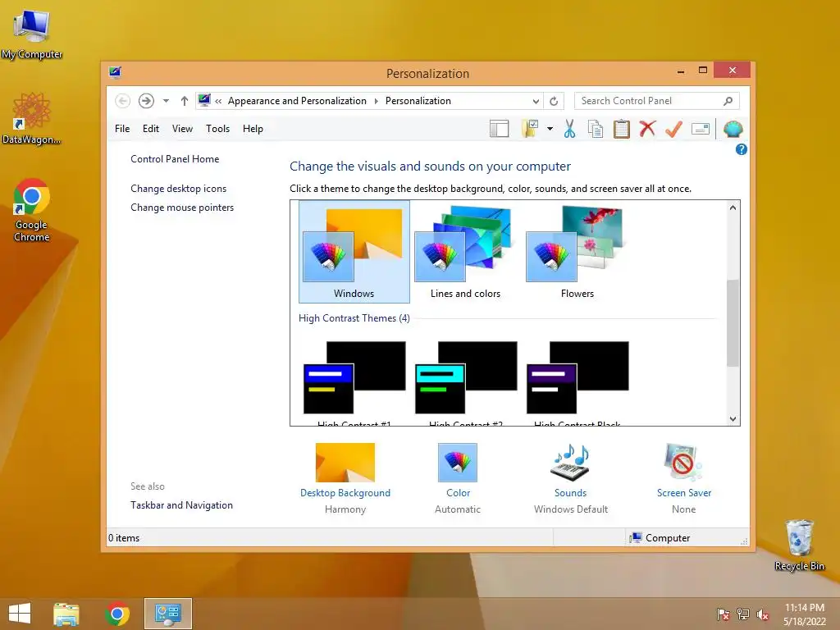Open the Action Center flag icon
Screen dimensions: 840x630
723,614
